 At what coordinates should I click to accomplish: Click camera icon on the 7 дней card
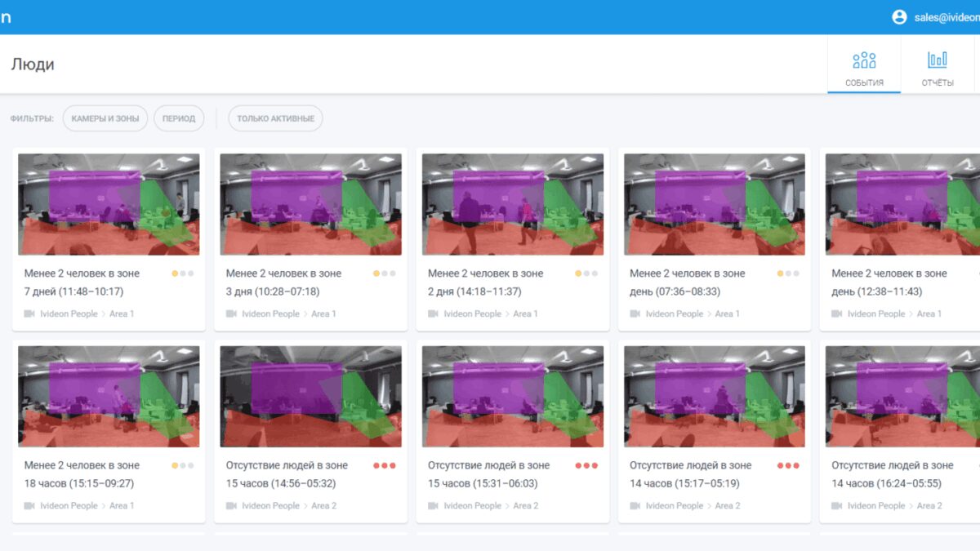(x=29, y=313)
